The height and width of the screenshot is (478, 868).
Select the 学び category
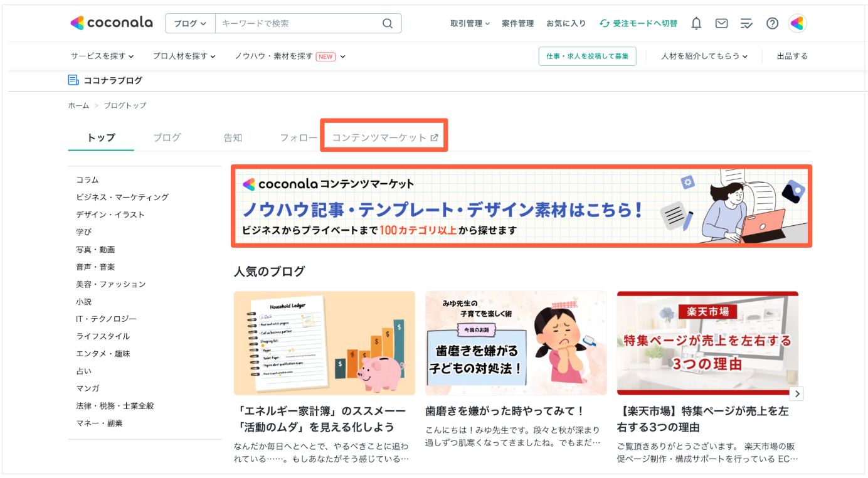83,231
